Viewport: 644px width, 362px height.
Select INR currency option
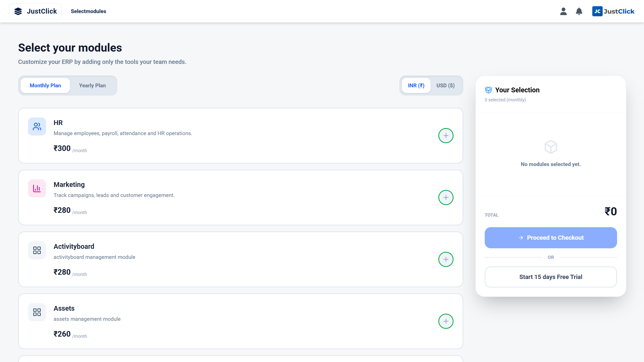coord(416,86)
